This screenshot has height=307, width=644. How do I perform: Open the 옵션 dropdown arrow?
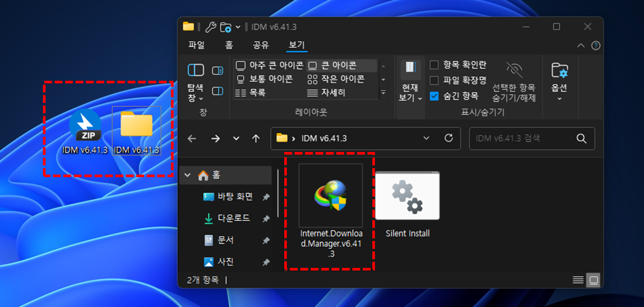559,99
